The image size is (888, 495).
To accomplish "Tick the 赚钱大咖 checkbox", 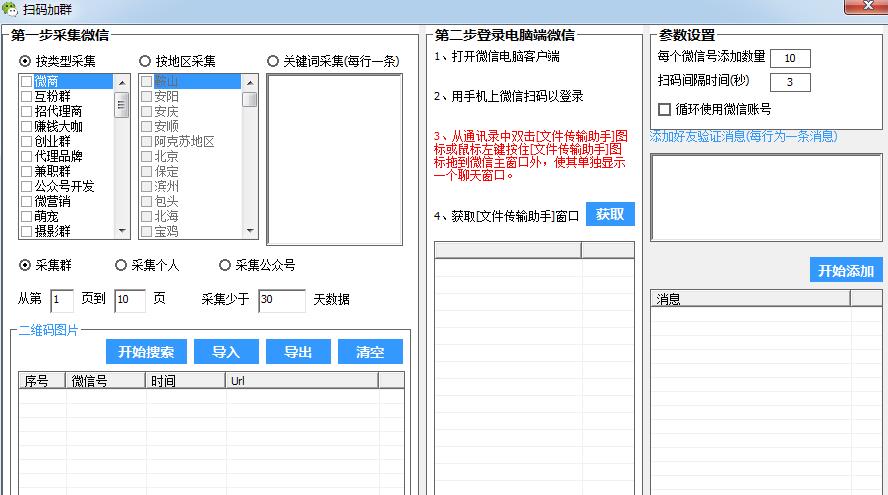I will tap(27, 126).
